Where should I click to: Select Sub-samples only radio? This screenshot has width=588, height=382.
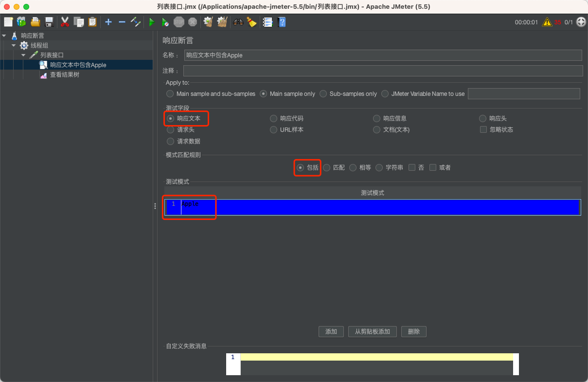tap(323, 93)
